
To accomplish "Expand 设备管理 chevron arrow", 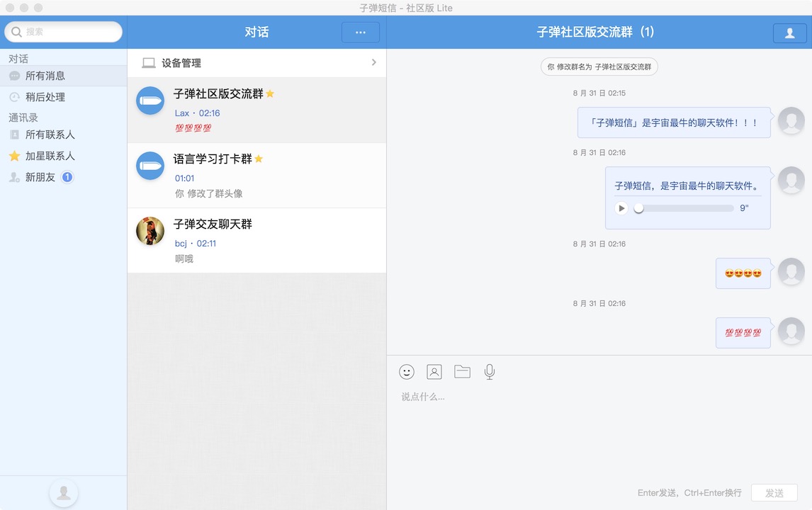I will click(x=374, y=62).
